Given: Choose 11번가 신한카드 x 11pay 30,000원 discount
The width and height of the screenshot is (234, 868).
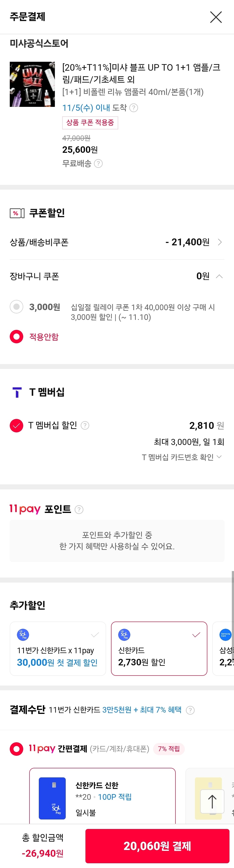Looking at the screenshot, I should pos(58,649).
